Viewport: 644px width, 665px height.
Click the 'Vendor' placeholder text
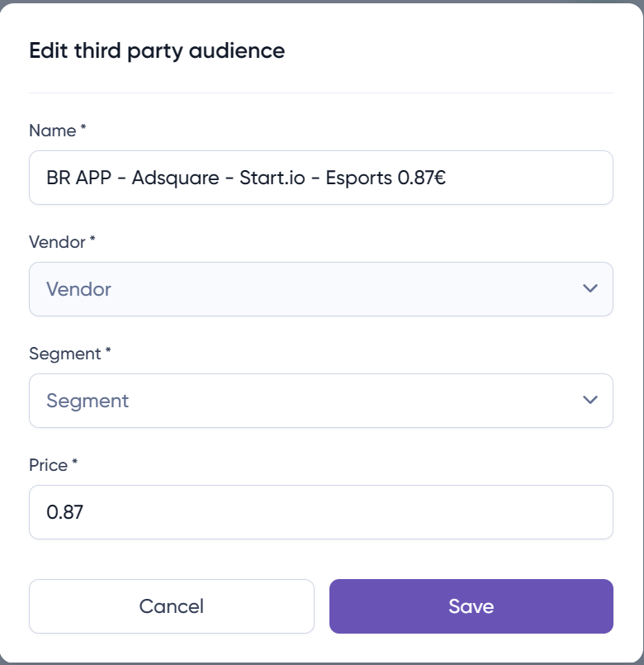(x=79, y=289)
